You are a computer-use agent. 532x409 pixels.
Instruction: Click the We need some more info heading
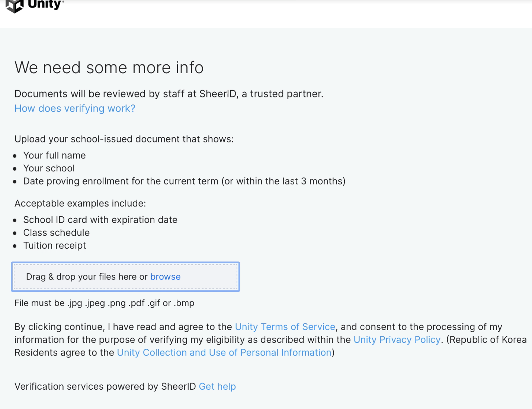point(109,68)
